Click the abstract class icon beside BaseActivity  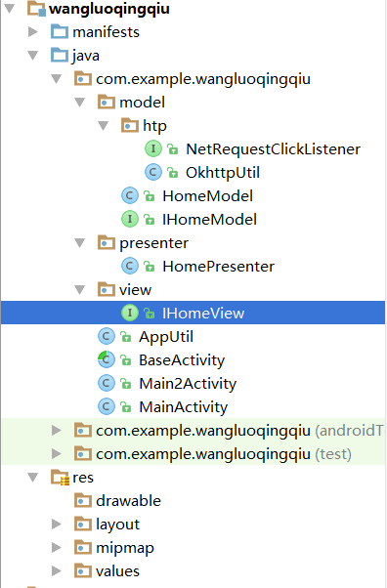tap(107, 360)
